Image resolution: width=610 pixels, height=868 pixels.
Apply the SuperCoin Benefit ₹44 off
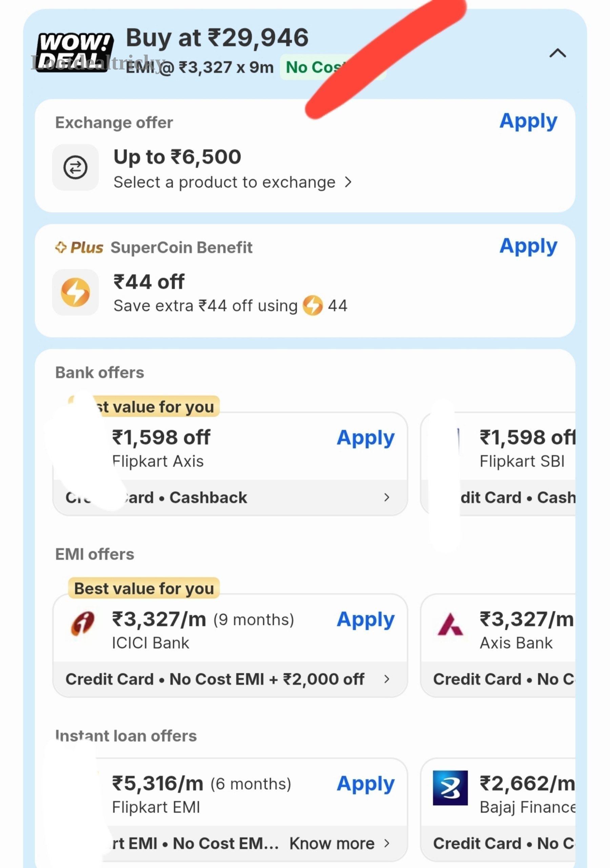click(x=528, y=246)
